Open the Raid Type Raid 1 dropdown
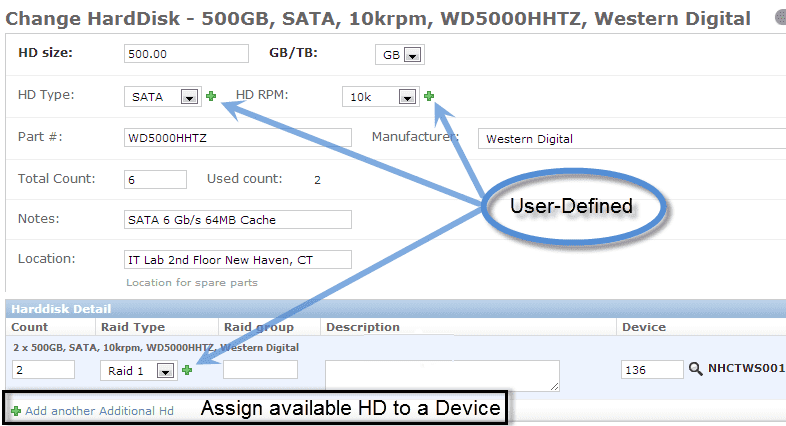Screen dimensions: 786x426 point(139,370)
